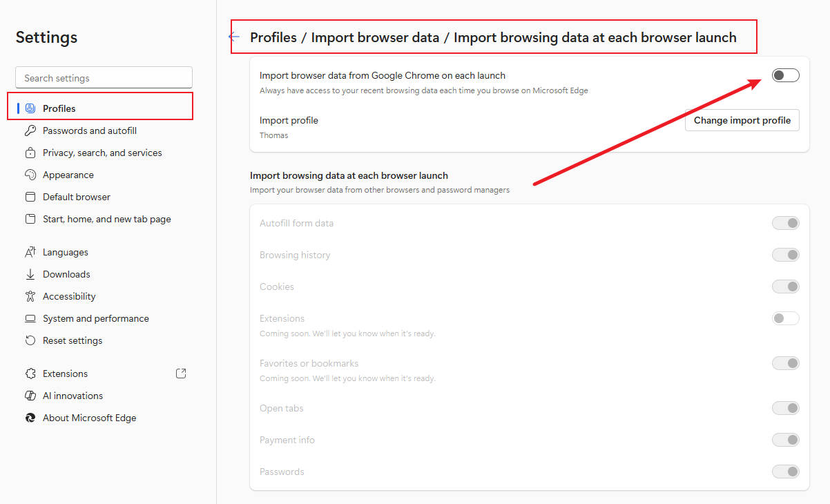Toggle the Payment info switch
Image resolution: width=830 pixels, height=504 pixels.
pos(785,440)
